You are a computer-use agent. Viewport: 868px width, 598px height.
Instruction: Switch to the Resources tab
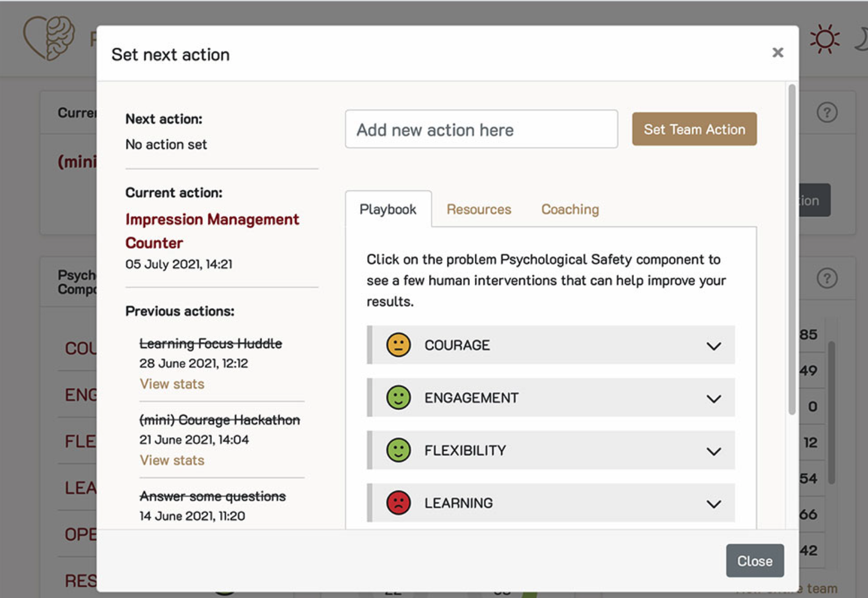tap(479, 209)
